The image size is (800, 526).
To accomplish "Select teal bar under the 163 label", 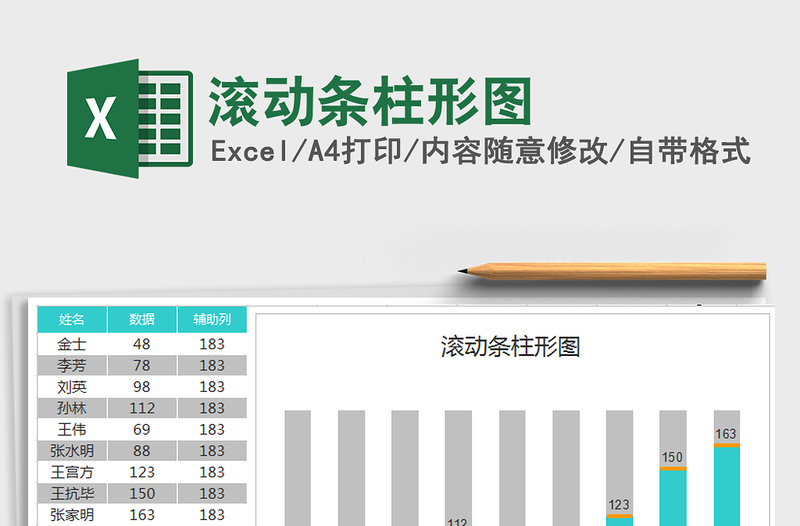I will [727, 487].
